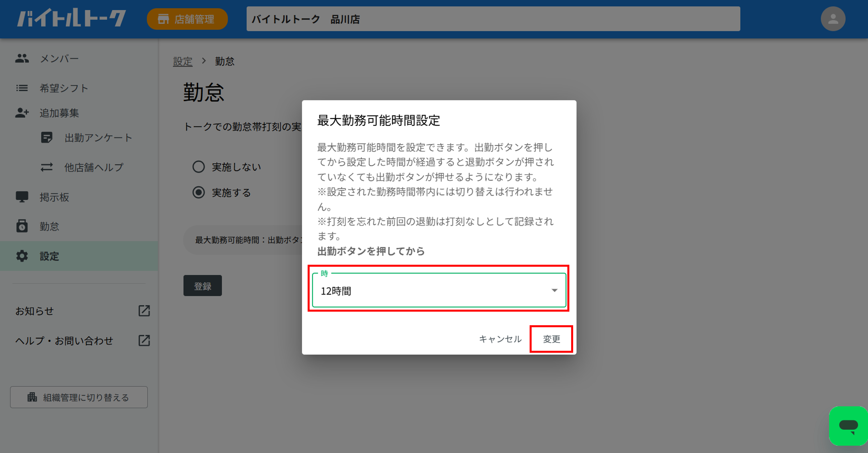Click the store icon in 店舗管理 pill
This screenshot has width=868, height=453.
(x=163, y=19)
